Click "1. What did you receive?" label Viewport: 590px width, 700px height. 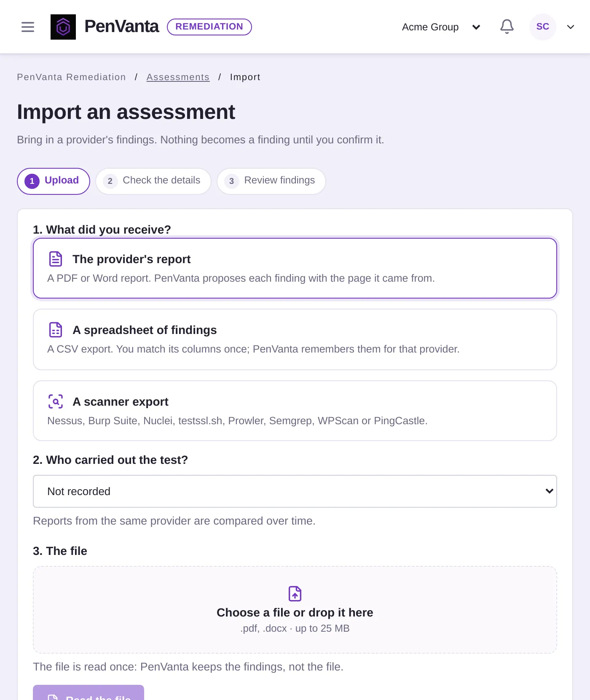tap(102, 229)
